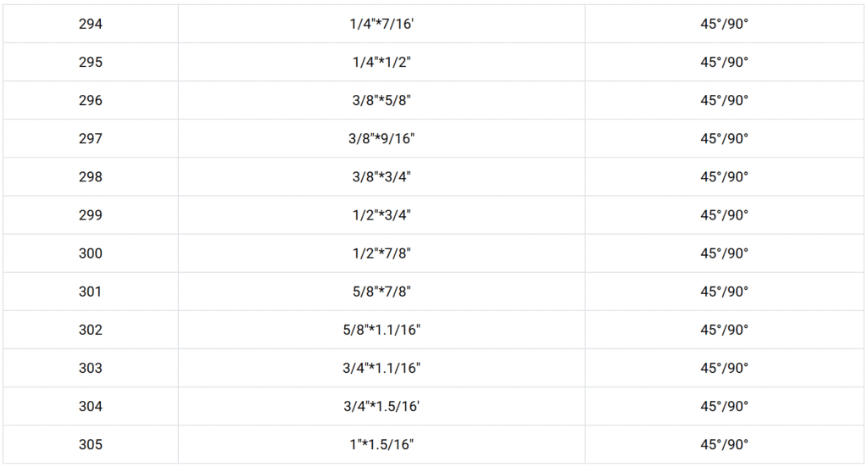The image size is (868, 467).
Task: Select the 1/4"*1/2" size cell
Action: 381,62
